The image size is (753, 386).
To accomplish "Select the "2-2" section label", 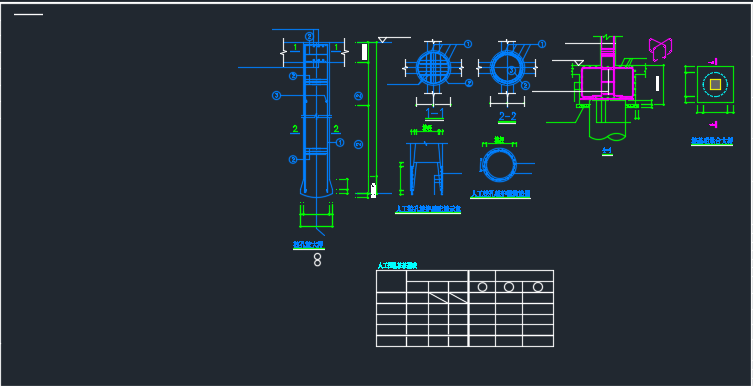I will [507, 117].
